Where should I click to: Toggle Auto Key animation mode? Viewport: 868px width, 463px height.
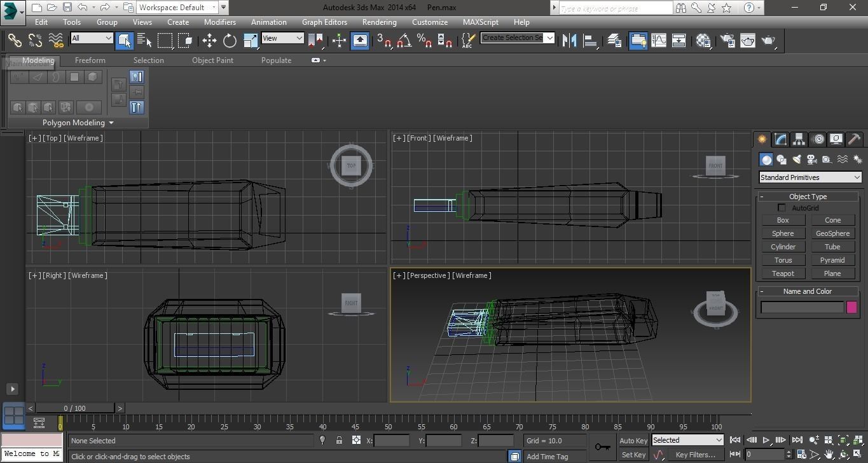(633, 440)
